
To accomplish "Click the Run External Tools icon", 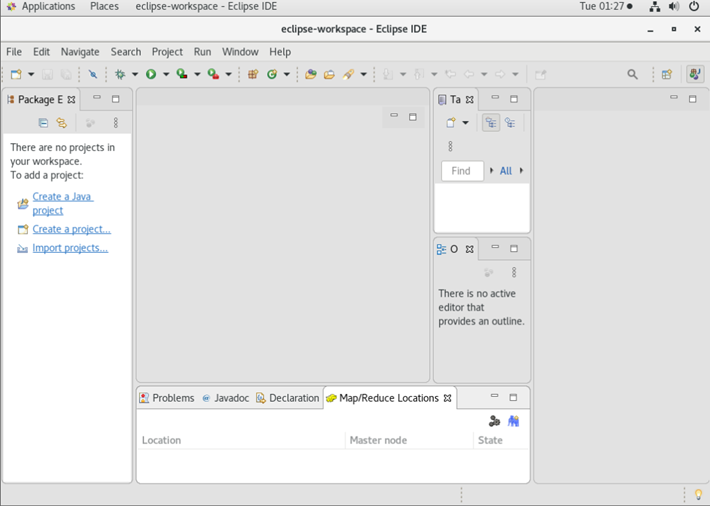I will (213, 74).
